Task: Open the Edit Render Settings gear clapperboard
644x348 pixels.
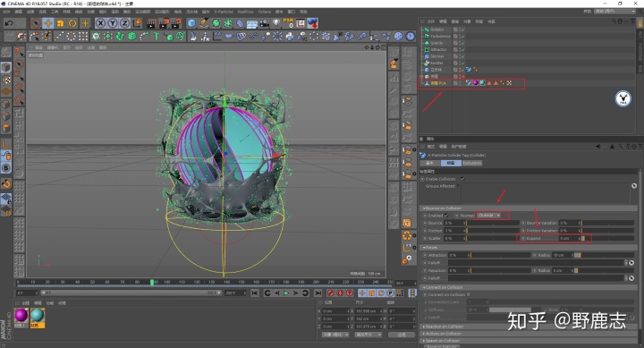Action: (176, 23)
